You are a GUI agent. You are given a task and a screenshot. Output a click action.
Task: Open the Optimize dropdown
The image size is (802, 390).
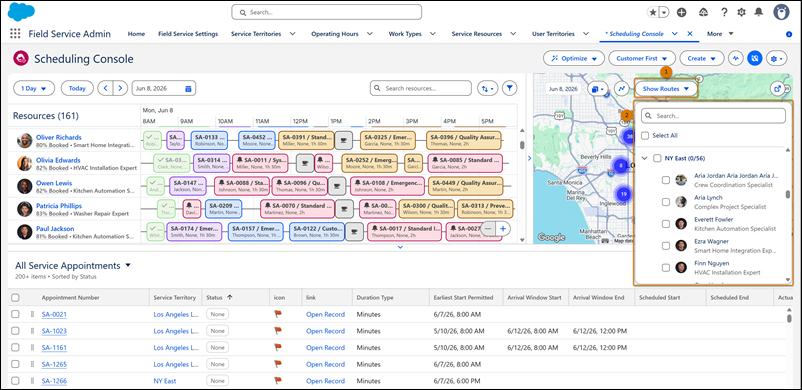tap(573, 58)
